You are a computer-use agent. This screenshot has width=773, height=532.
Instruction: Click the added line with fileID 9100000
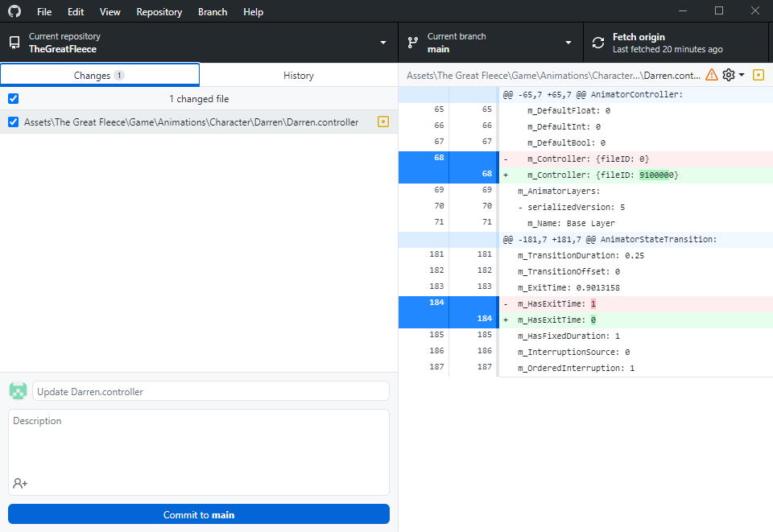(636, 175)
